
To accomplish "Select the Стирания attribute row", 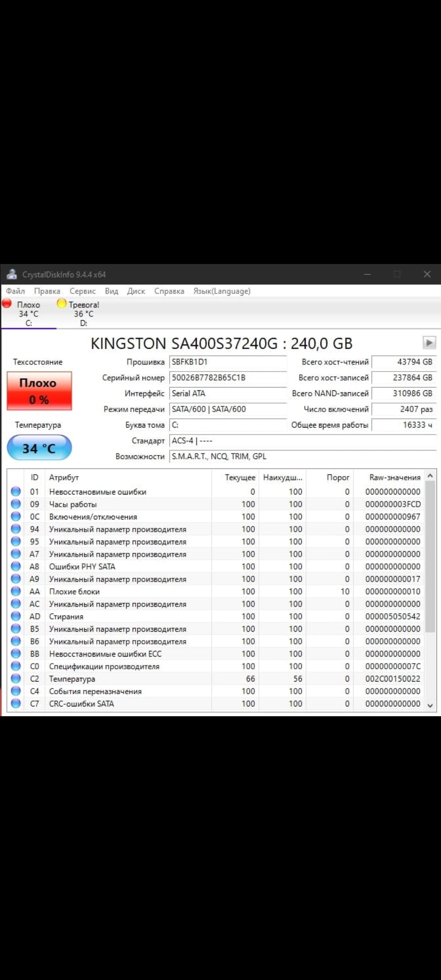I will [x=216, y=616].
